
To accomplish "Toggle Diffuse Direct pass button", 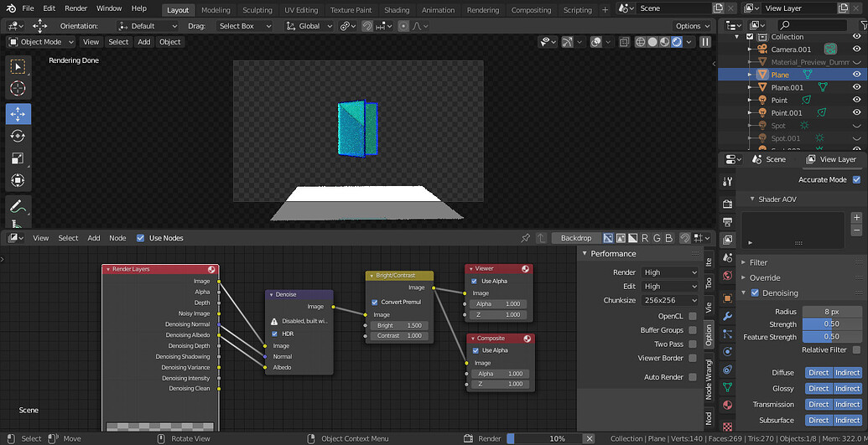I will pos(819,373).
